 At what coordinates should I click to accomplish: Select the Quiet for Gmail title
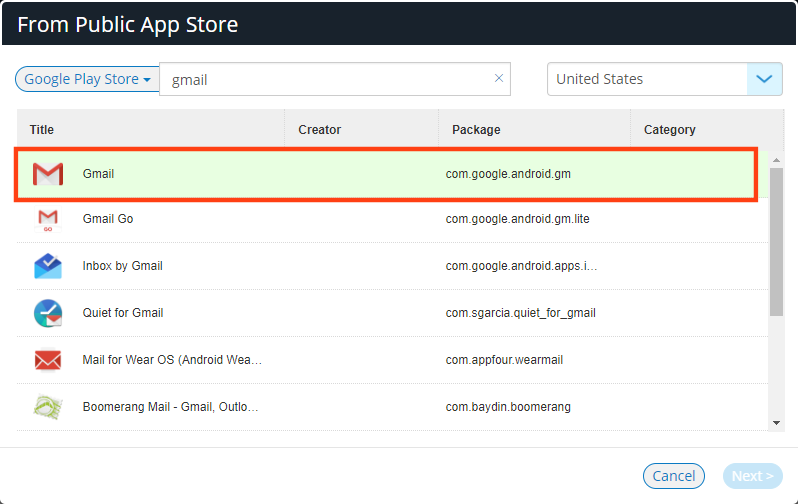pos(123,313)
